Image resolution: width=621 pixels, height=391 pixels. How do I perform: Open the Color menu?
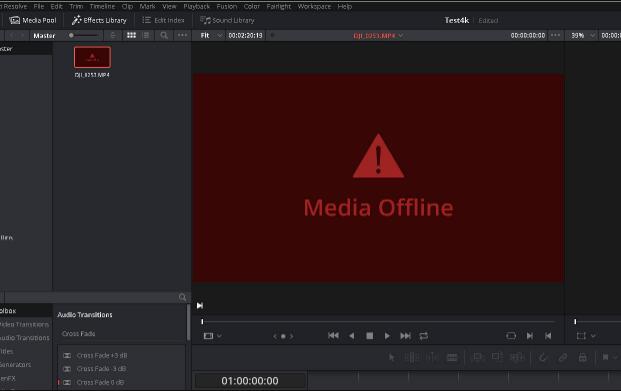251,6
